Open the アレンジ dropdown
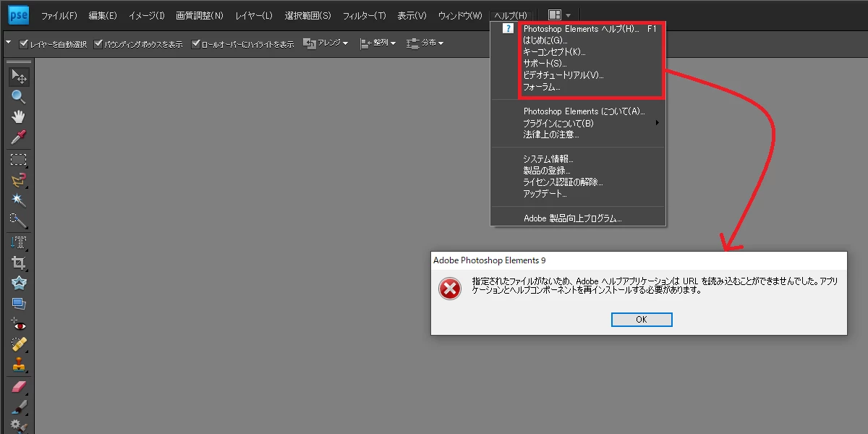The height and width of the screenshot is (434, 868). coord(325,43)
